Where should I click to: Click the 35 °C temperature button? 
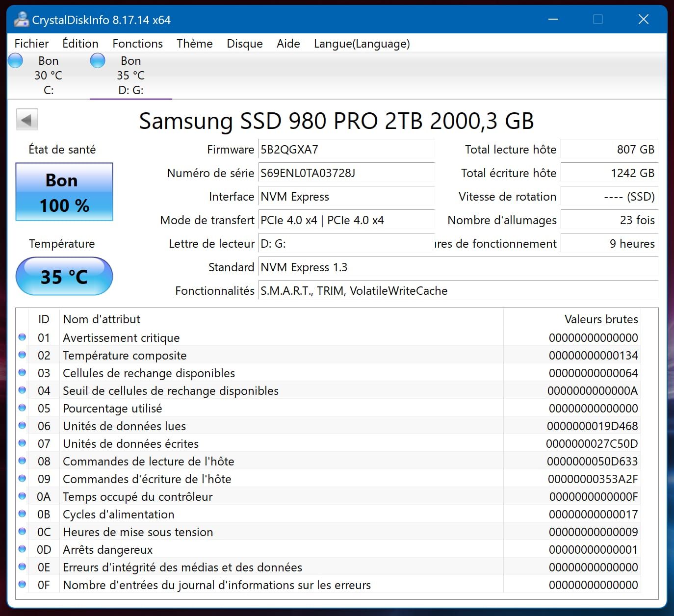(x=64, y=277)
